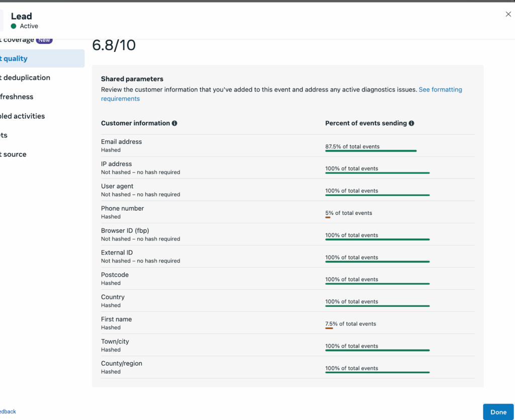Screen dimensions: 515x420
Task: Click the Email address 87.5% progress bar
Action: point(371,150)
